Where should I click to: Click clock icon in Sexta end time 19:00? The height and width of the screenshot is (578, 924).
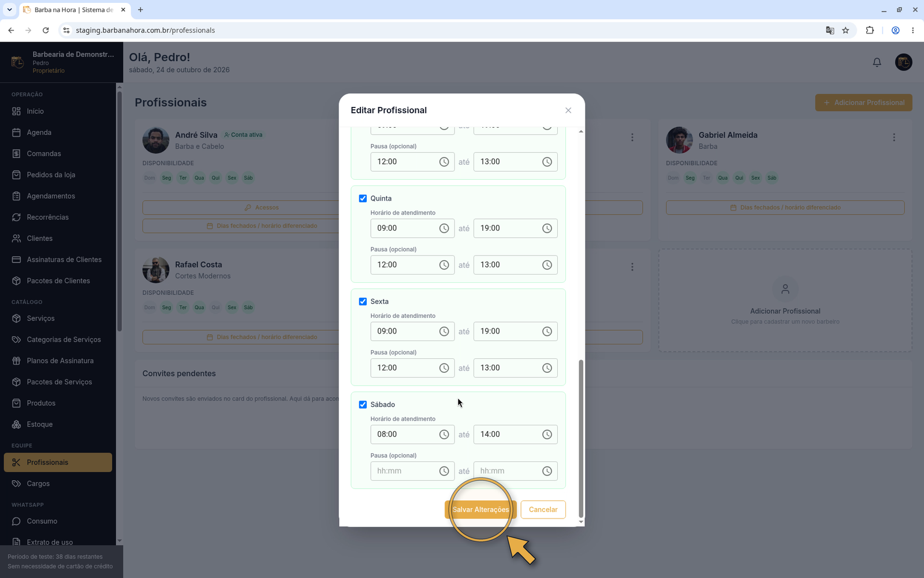547,331
